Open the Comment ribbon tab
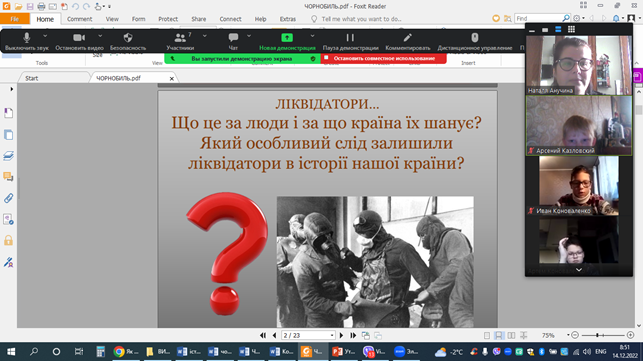 pyautogui.click(x=80, y=19)
